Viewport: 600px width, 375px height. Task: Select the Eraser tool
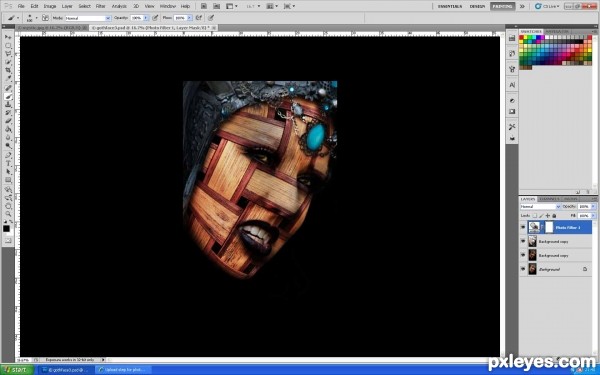point(8,121)
